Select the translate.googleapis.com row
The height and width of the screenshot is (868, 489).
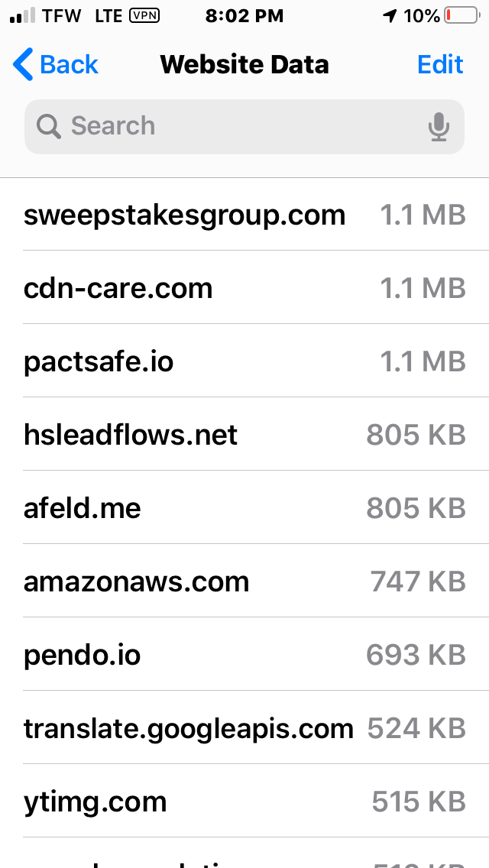tap(244, 728)
